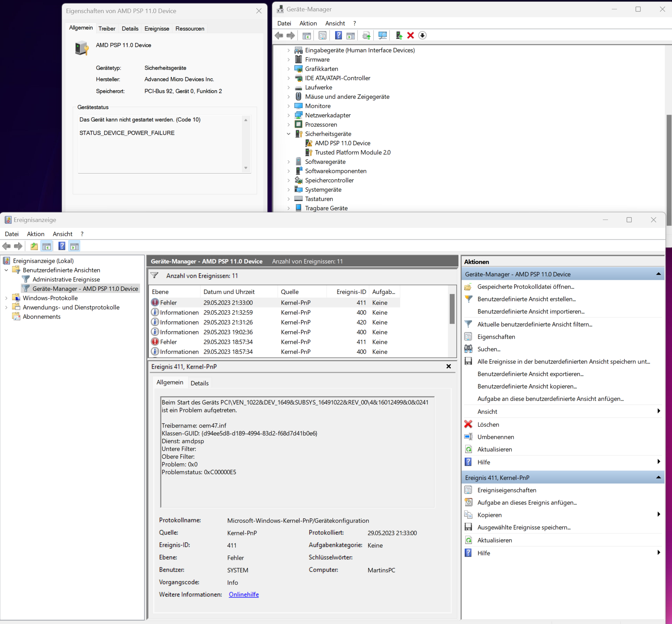Image resolution: width=672 pixels, height=624 pixels.
Task: Click red X uninstall device icon
Action: tap(410, 35)
